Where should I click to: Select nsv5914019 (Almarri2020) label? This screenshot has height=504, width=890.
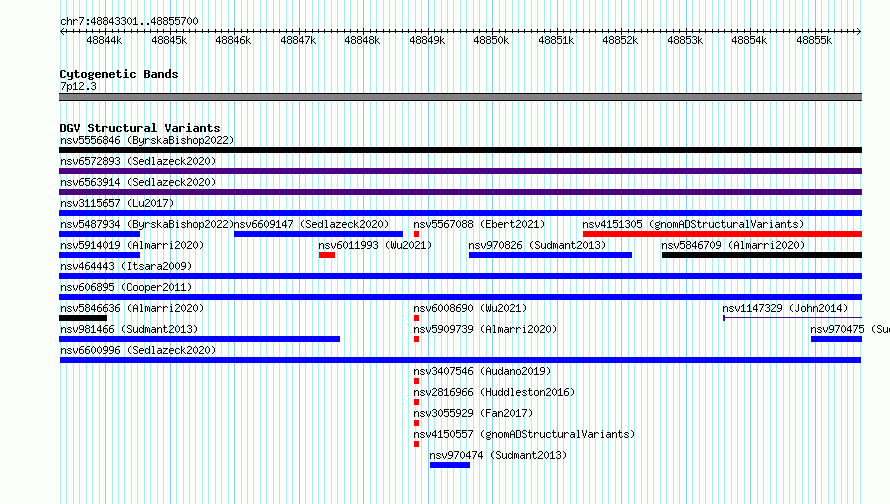132,245
